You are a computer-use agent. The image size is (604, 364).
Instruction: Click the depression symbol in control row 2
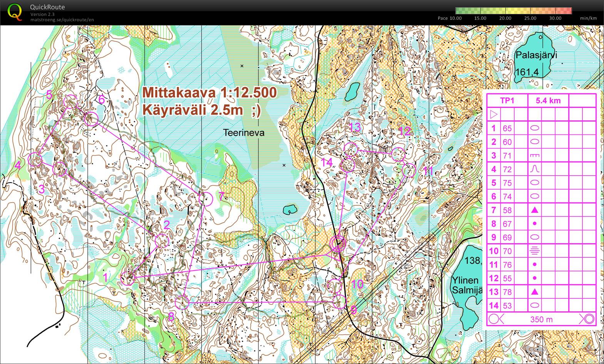click(534, 142)
